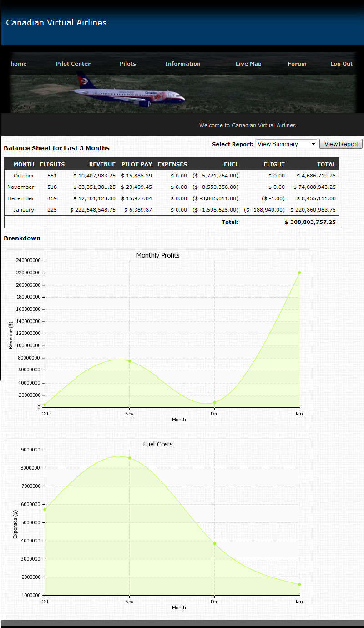
Task: Open the Pilot Center menu
Action: pyautogui.click(x=73, y=64)
